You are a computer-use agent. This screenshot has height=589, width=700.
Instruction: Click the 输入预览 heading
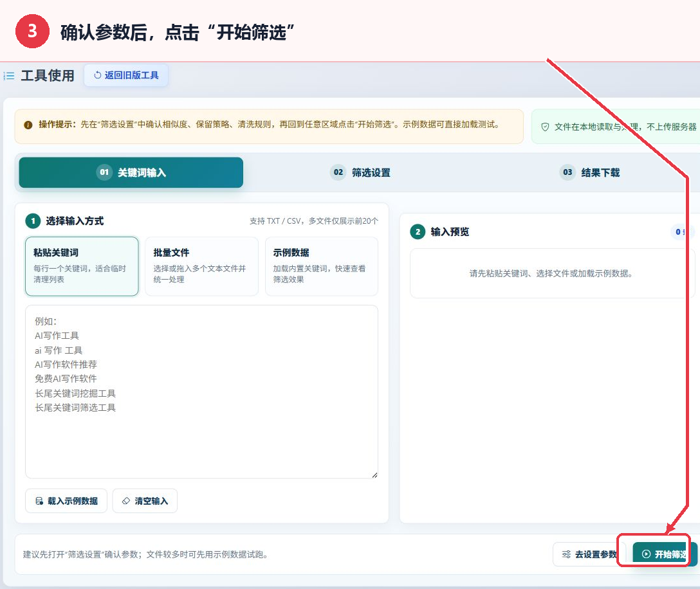pos(450,231)
